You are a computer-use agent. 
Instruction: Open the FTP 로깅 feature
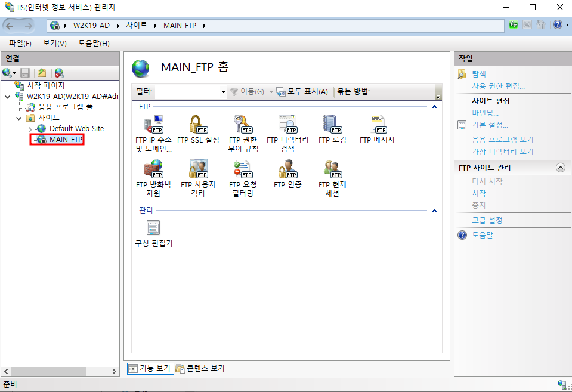pos(332,129)
